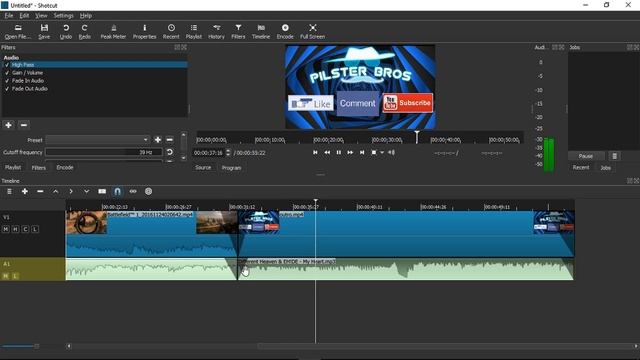Append clip to timeline with plus icon
Screen dimensions: 640x360
tap(24, 191)
